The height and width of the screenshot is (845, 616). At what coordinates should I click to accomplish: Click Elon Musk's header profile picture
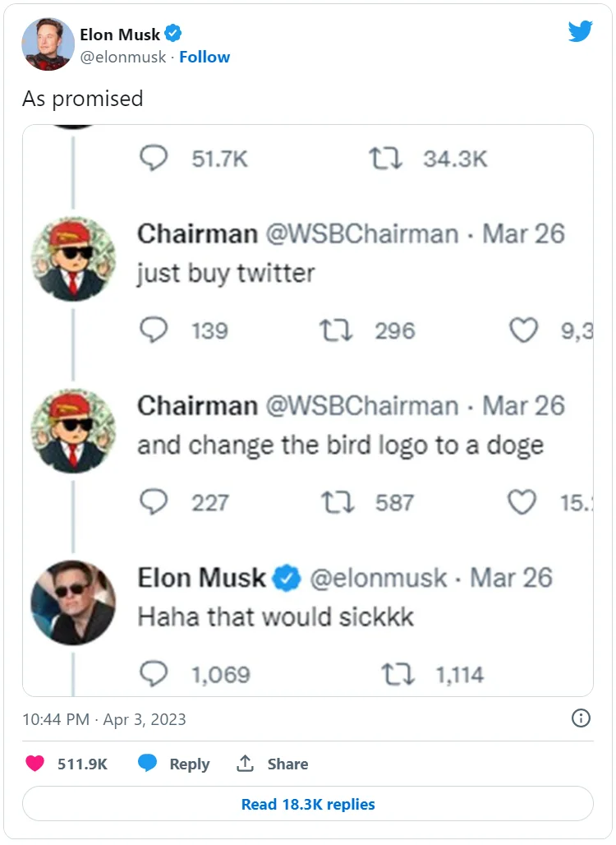(x=48, y=44)
